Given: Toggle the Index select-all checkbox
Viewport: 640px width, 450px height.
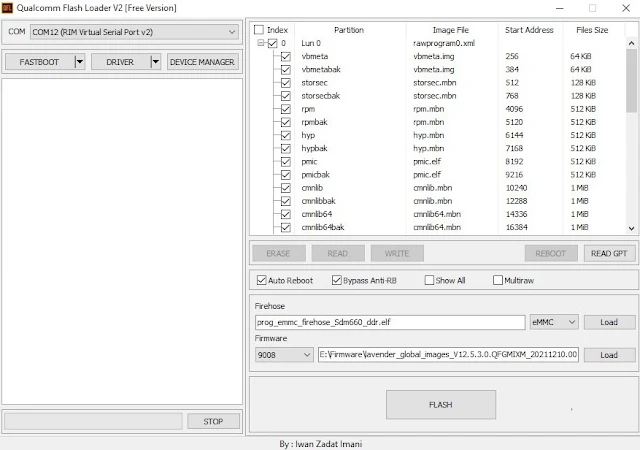Looking at the screenshot, I should tap(259, 30).
